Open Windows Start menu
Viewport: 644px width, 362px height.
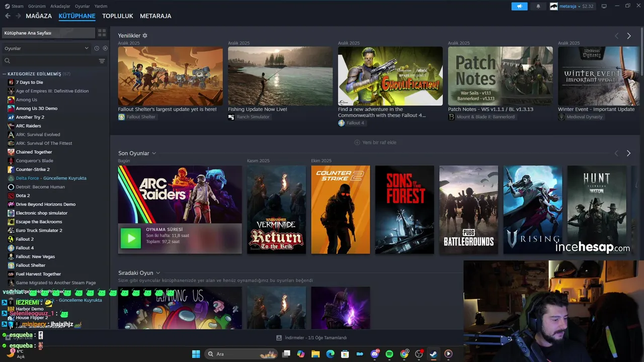196,354
